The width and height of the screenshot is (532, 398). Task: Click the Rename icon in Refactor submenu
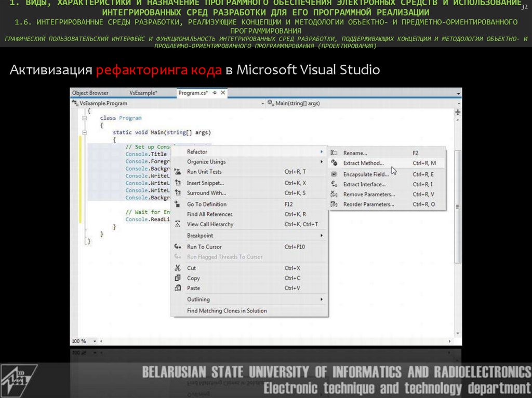tap(334, 153)
